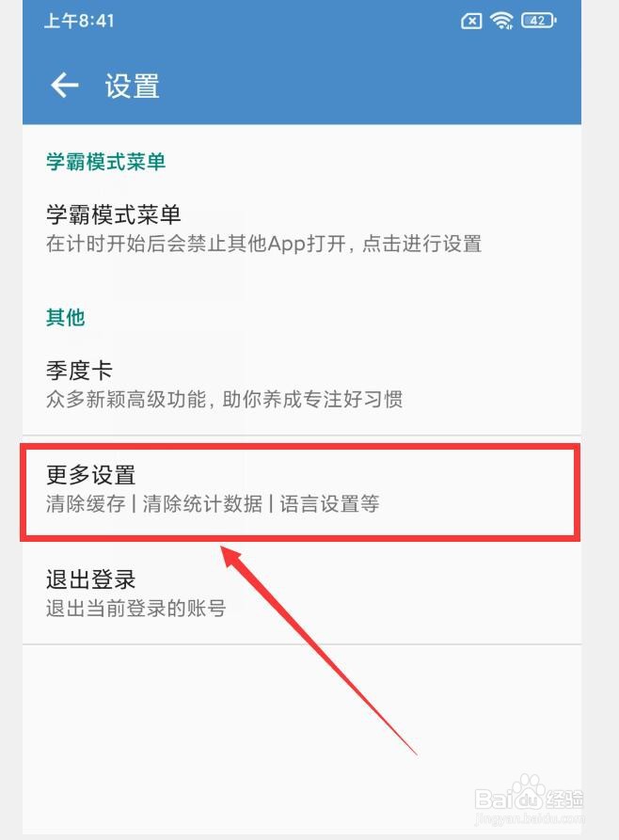
Task: Tap the jingyan.baidu.com watermark URL
Action: click(x=530, y=819)
